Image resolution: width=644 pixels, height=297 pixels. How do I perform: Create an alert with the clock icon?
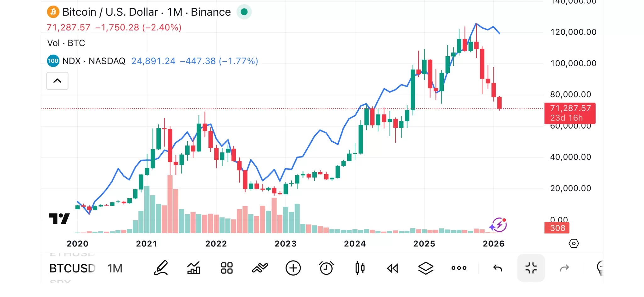pyautogui.click(x=326, y=268)
